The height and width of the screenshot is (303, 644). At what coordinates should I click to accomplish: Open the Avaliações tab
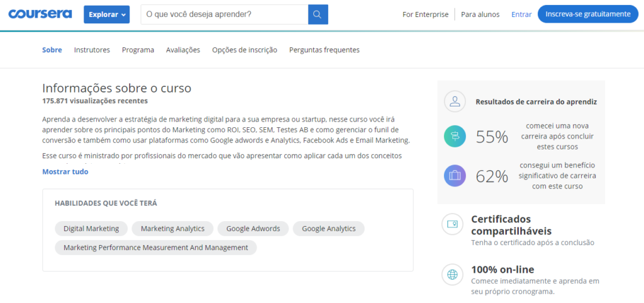point(183,50)
